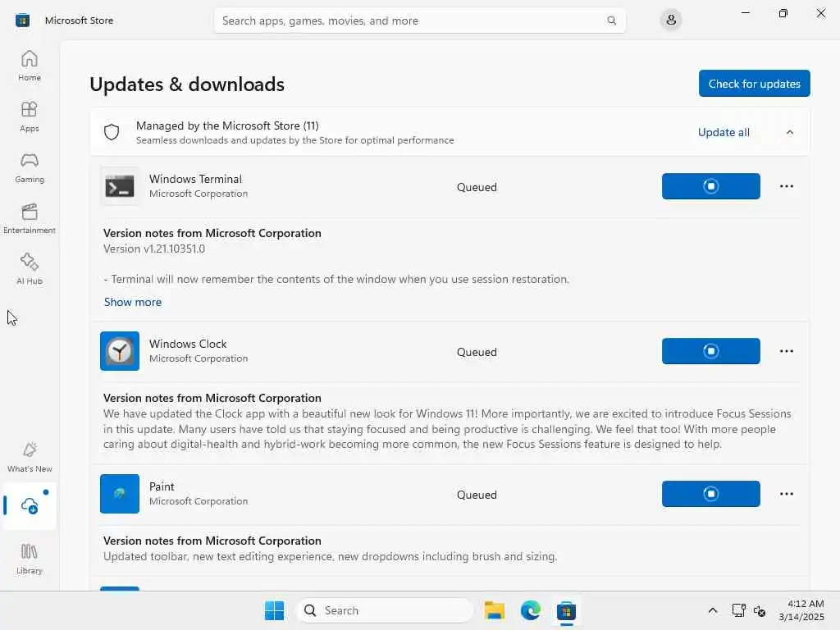Click Check for updates button

tap(754, 84)
